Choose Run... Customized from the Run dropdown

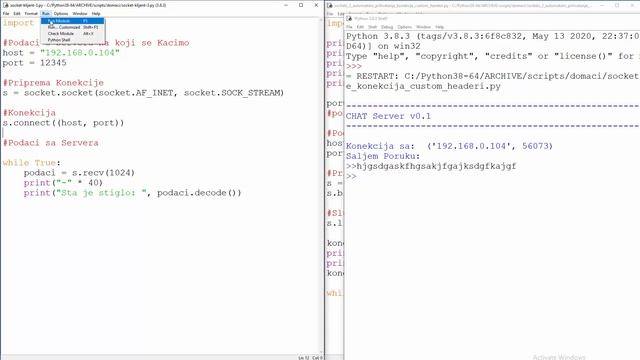[x=72, y=27]
